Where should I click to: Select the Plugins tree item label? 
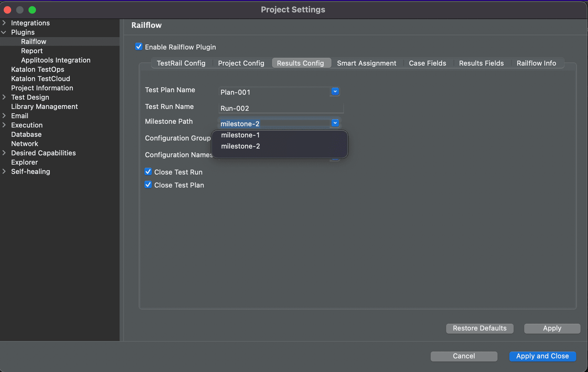(23, 32)
